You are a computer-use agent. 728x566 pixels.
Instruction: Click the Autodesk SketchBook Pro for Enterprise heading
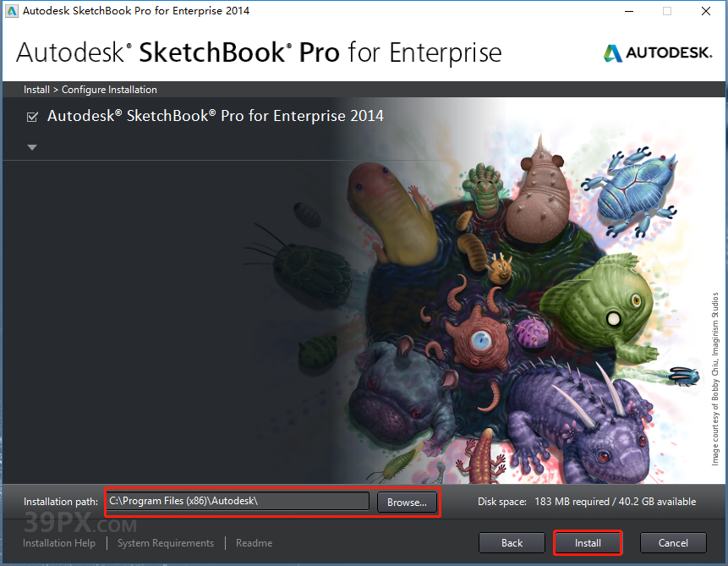259,52
